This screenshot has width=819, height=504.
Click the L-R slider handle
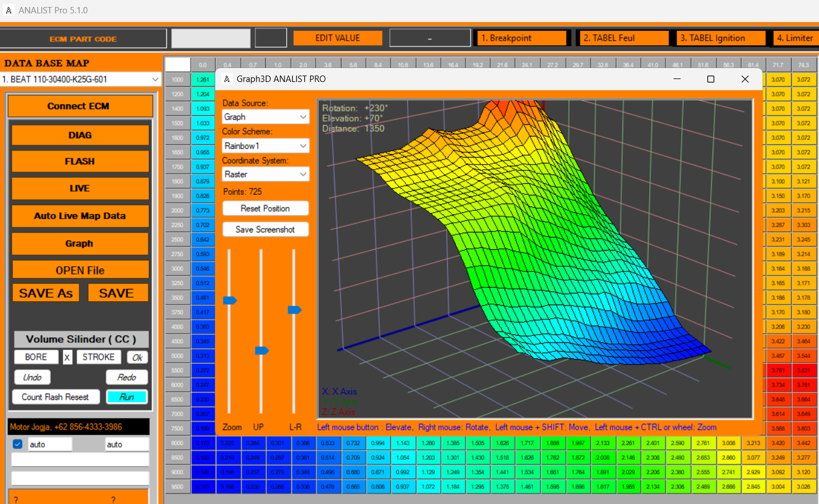294,310
